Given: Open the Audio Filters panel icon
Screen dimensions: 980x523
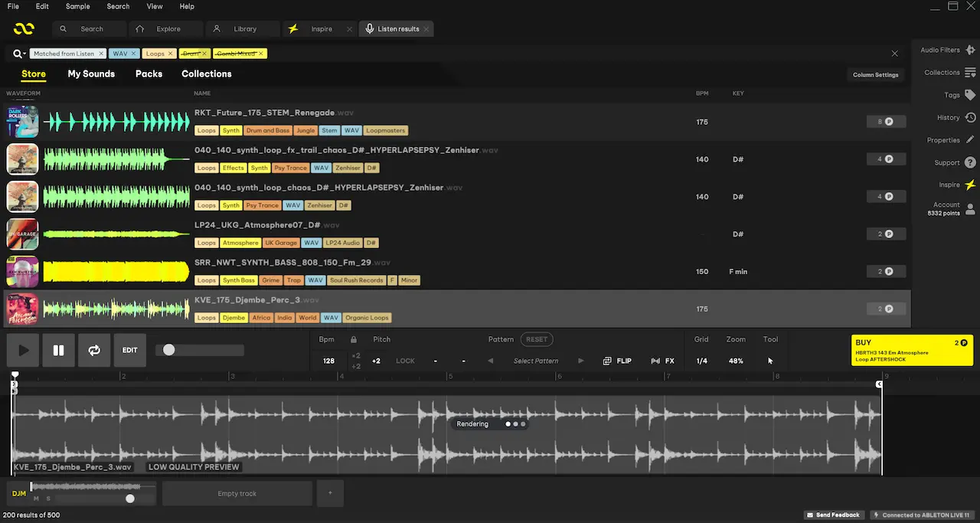Looking at the screenshot, I should 970,50.
